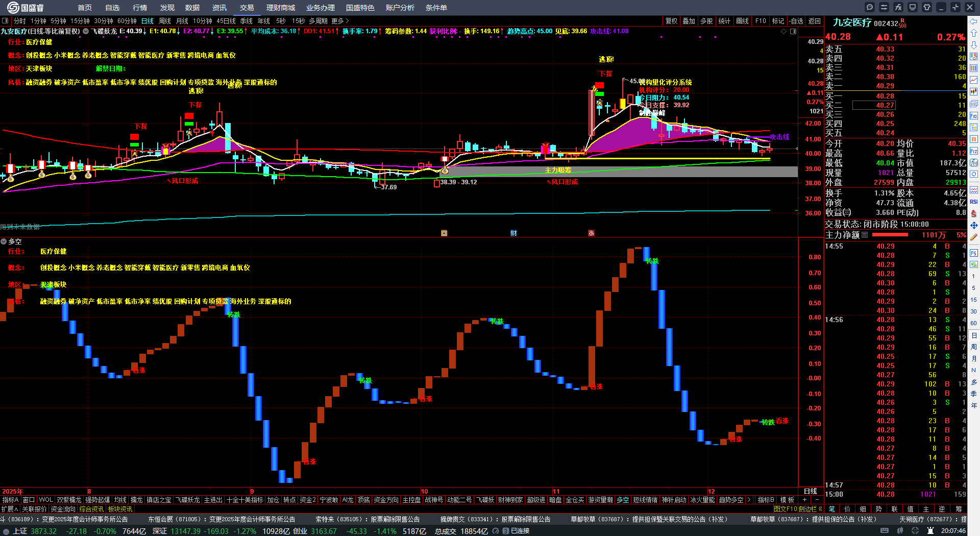
Task: Click the RSI indicator icon in sidebar
Action: click(974, 202)
